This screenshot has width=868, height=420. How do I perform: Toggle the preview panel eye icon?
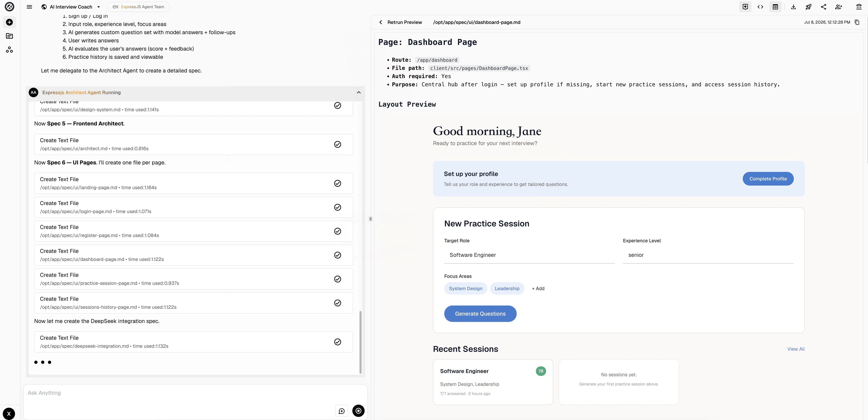point(775,7)
